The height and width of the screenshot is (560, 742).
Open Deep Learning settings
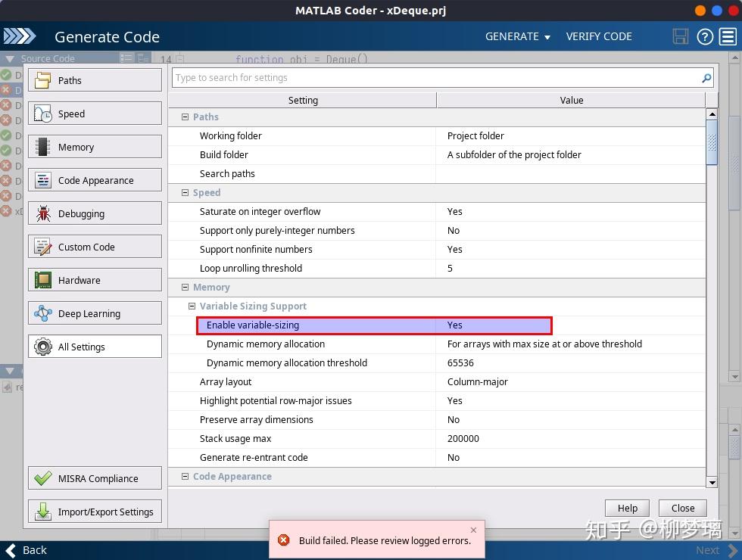pos(95,313)
